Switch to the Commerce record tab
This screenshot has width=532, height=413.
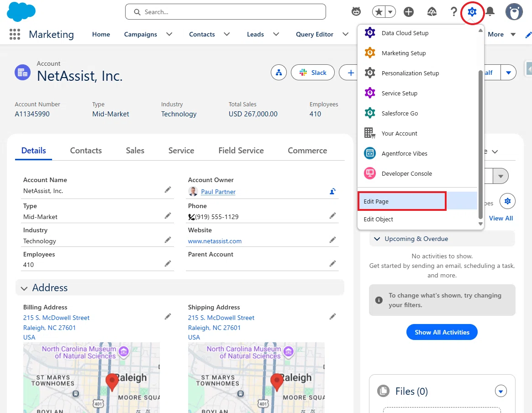(307, 151)
